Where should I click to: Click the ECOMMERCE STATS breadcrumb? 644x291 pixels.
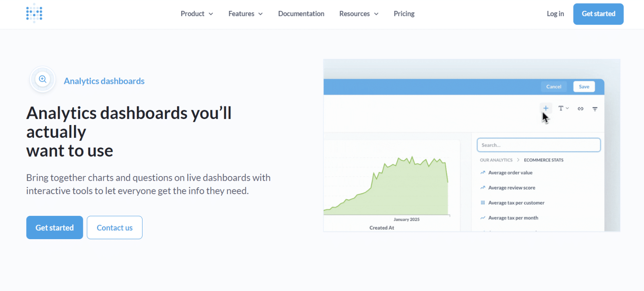click(544, 160)
